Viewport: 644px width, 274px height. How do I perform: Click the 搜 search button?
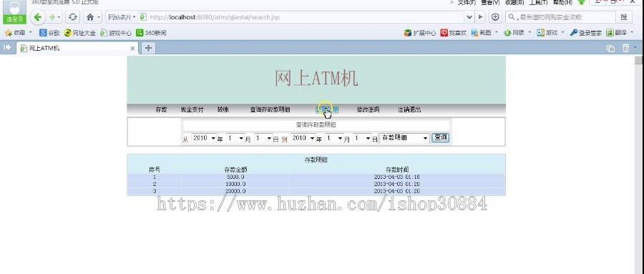coord(623,17)
